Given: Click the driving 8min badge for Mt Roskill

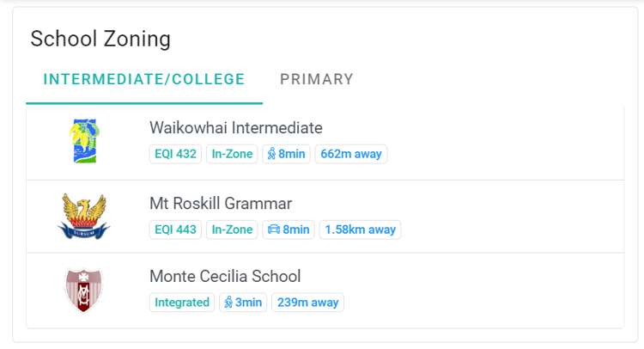Looking at the screenshot, I should tap(289, 230).
